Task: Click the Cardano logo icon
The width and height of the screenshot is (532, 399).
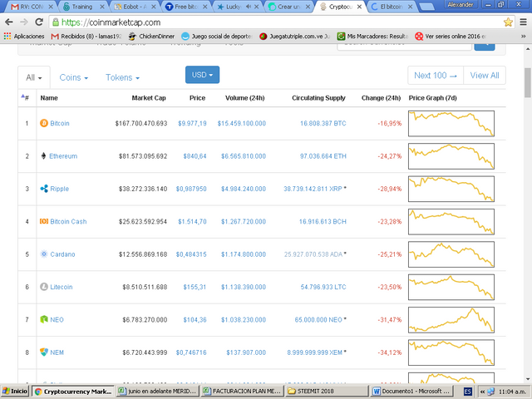Action: click(44, 254)
